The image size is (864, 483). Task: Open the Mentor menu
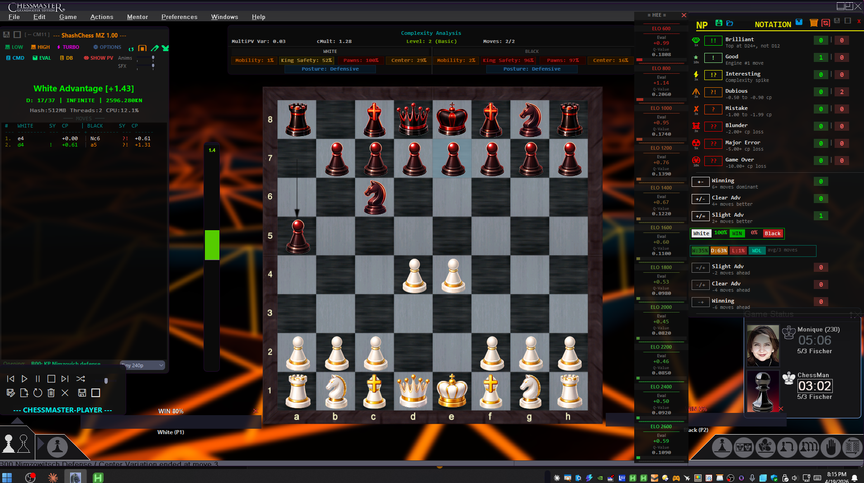pyautogui.click(x=137, y=17)
